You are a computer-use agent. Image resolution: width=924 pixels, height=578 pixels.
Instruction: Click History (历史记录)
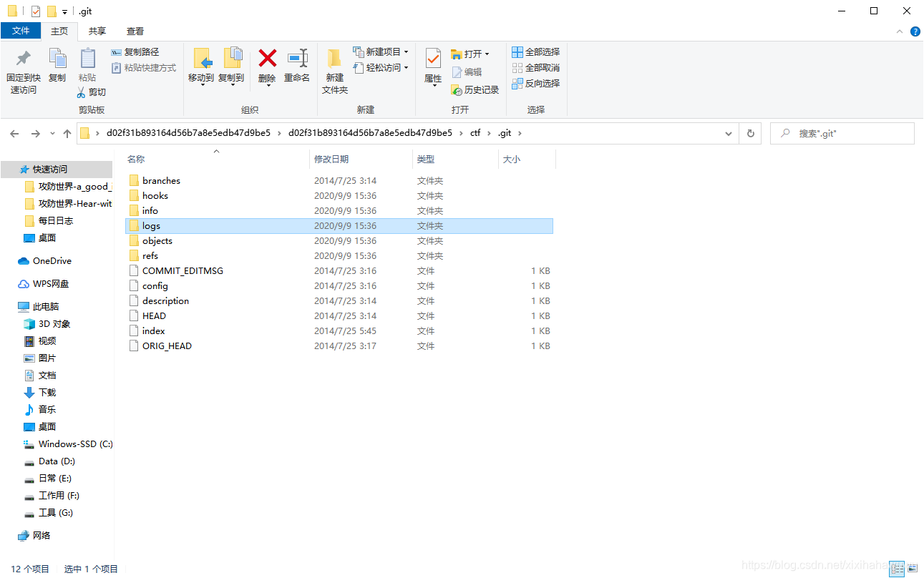[475, 90]
